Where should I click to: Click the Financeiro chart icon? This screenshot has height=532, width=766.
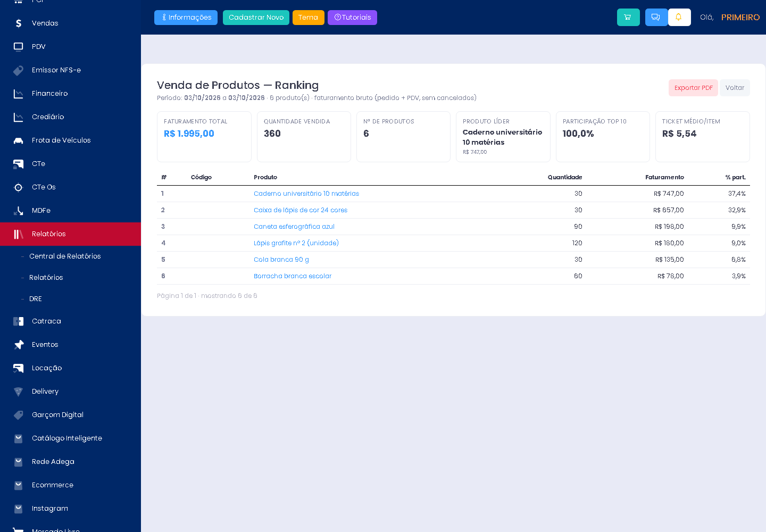point(18,94)
